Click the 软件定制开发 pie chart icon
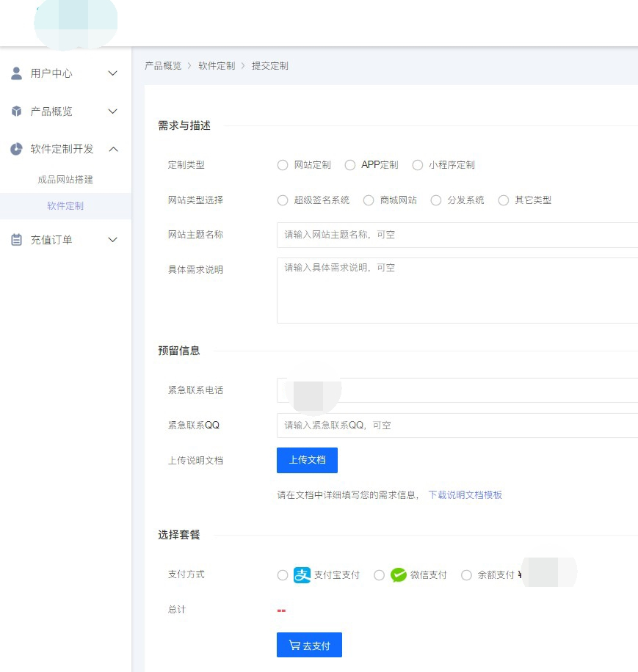The width and height of the screenshot is (638, 672). click(x=16, y=149)
